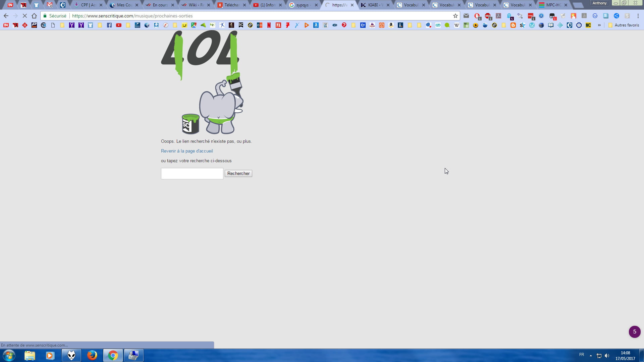The image size is (644, 362).
Task: Click the Rechercher button
Action: [238, 174]
